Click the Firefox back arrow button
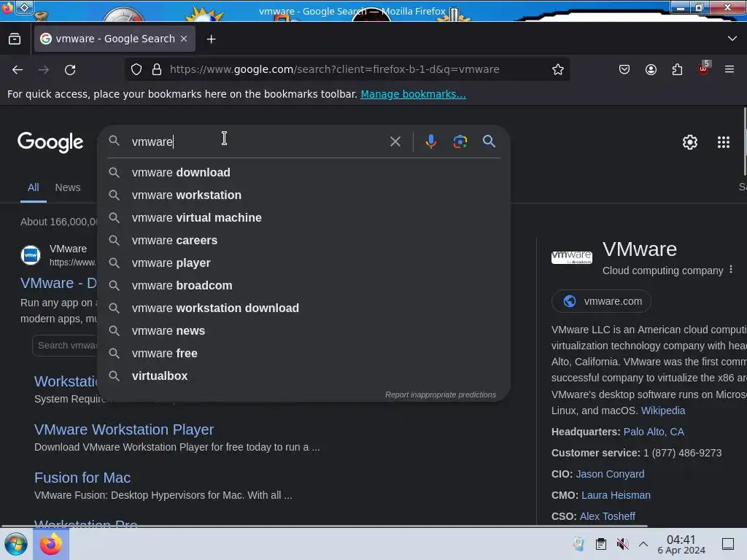747x560 pixels. [18, 70]
